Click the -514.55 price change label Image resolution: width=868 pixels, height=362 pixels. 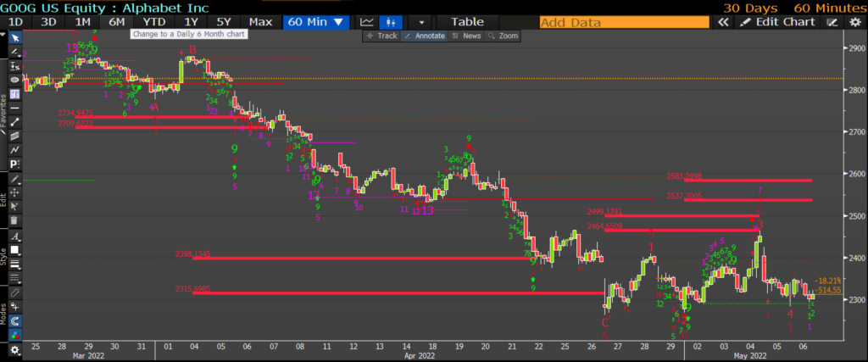click(x=828, y=289)
